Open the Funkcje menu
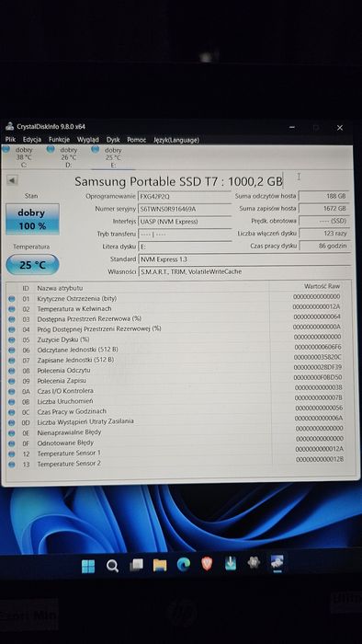The image size is (362, 644). click(x=59, y=140)
